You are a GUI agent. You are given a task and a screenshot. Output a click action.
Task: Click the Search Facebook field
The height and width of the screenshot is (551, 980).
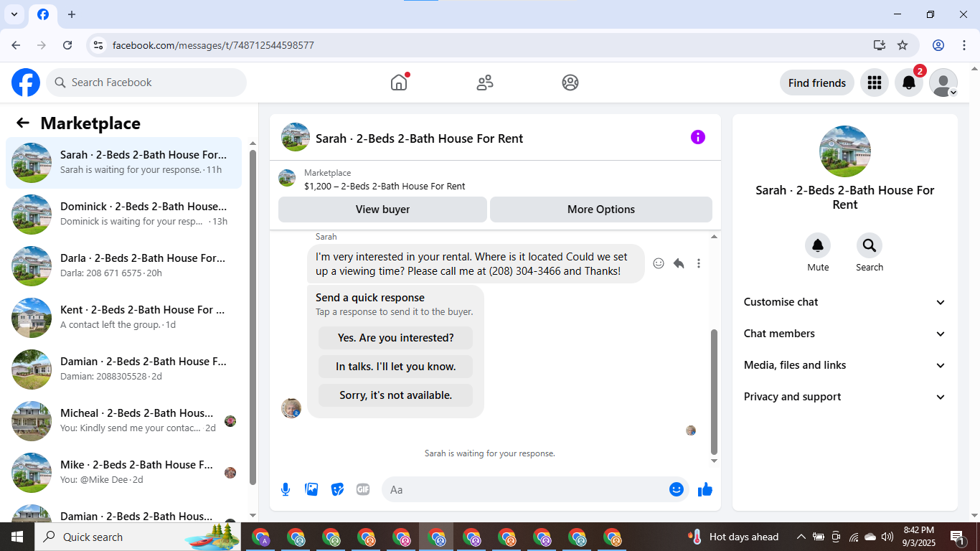[x=146, y=83]
